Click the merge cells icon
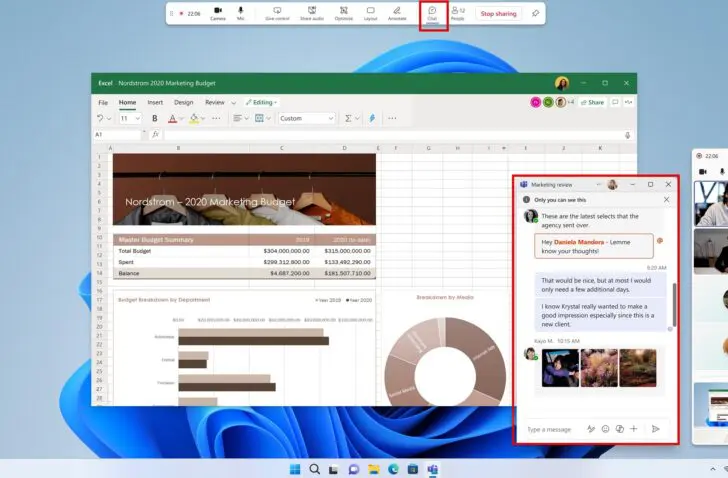Viewport: 728px width, 478px height. [259, 118]
